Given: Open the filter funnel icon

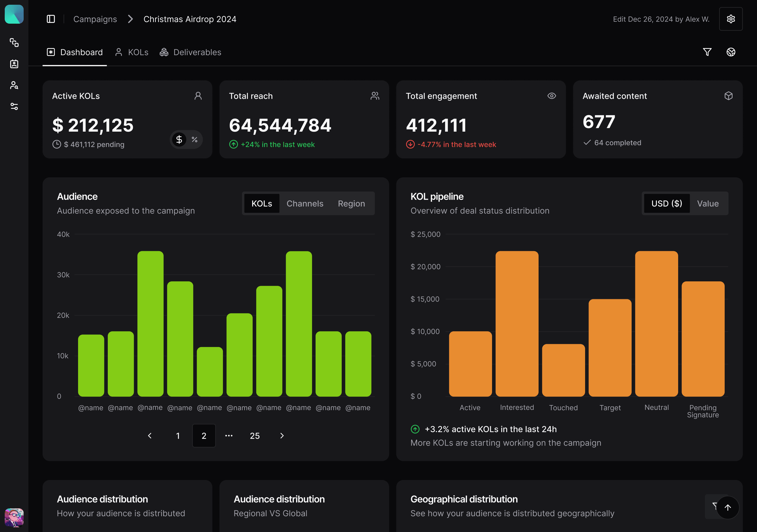Looking at the screenshot, I should coord(707,52).
